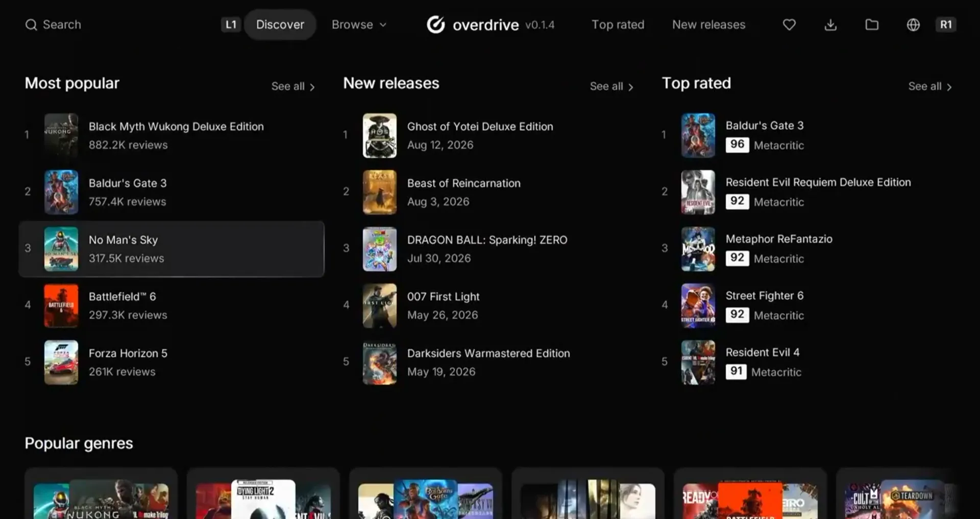Open the favorites heart icon

pyautogui.click(x=789, y=25)
